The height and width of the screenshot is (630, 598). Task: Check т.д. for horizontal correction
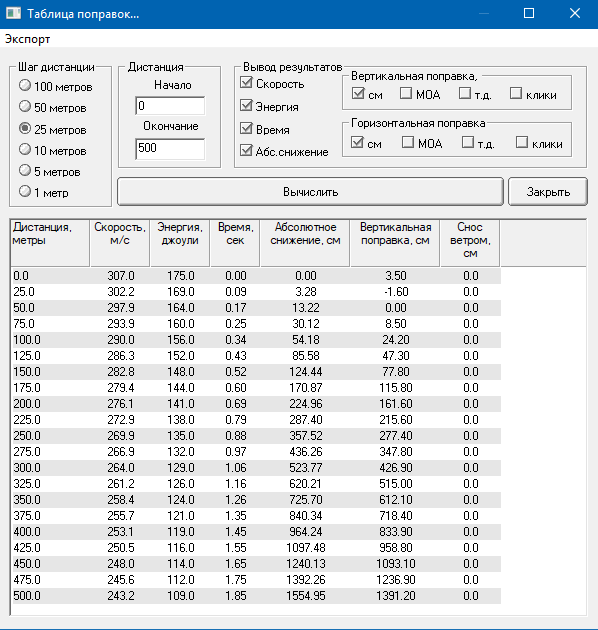(468, 142)
